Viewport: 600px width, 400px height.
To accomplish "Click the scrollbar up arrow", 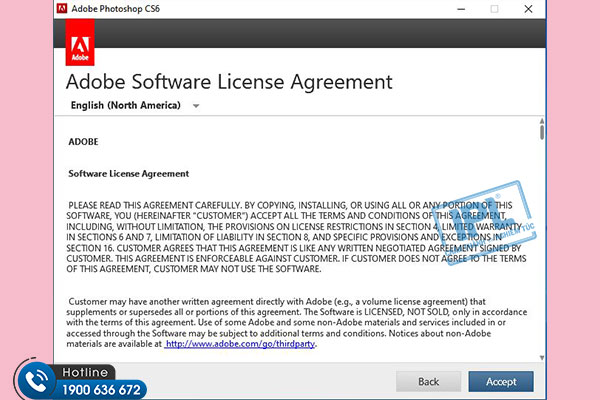I will click(x=542, y=121).
